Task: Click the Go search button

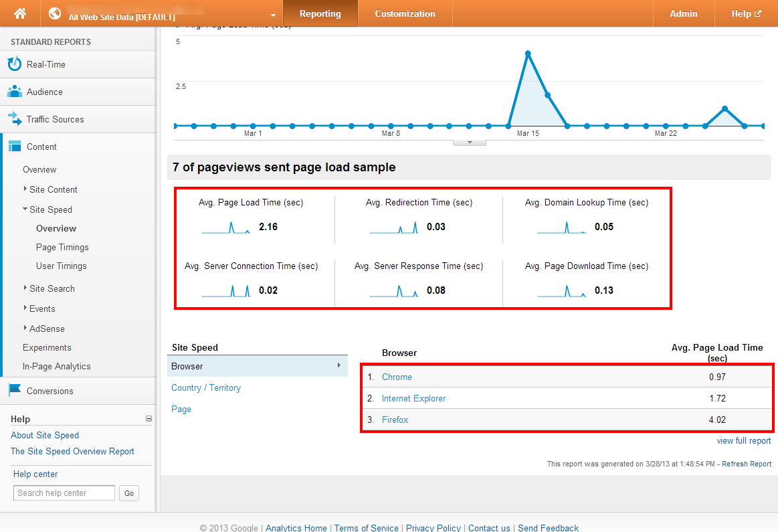Action: 129,493
